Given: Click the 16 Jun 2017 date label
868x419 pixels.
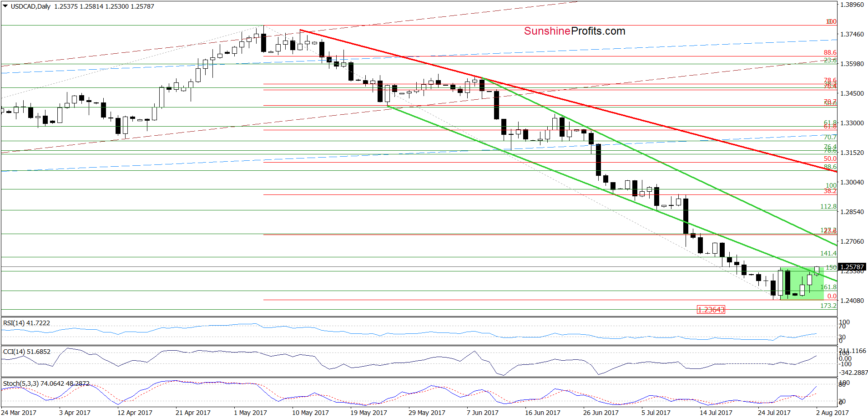Looking at the screenshot, I should coord(543,413).
